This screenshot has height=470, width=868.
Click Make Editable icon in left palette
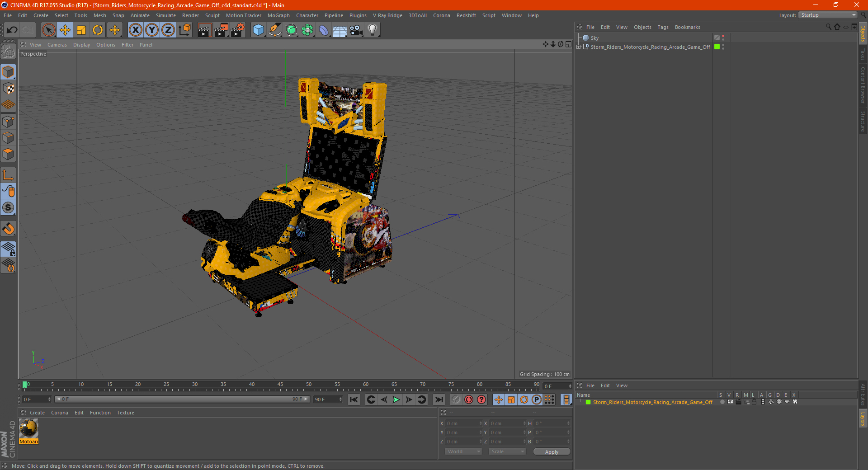8,52
